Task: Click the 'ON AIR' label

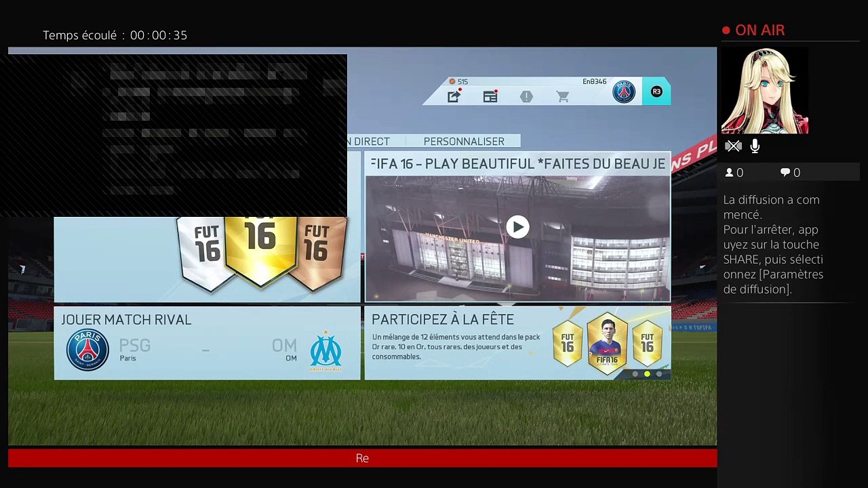Action: 760,30
